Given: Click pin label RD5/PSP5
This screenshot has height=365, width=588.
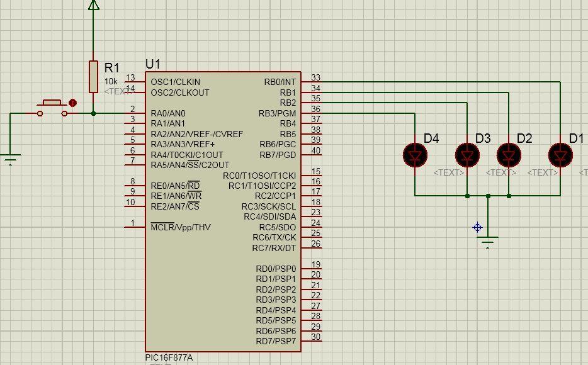Looking at the screenshot, I should coord(276,320).
